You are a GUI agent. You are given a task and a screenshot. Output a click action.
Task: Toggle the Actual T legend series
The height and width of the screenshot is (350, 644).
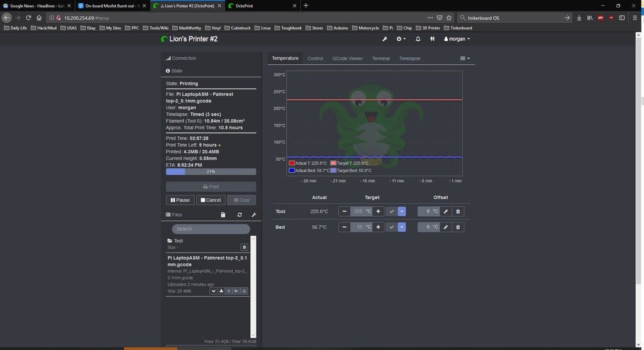coord(307,163)
